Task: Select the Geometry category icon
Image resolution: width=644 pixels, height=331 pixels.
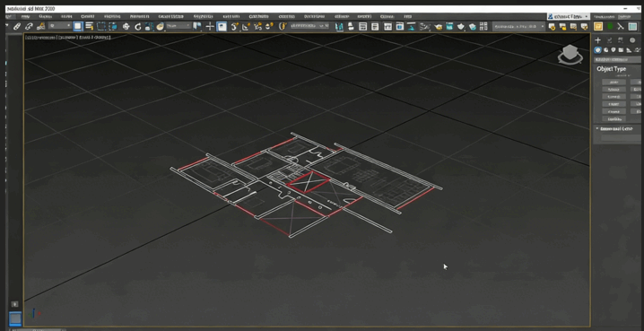Action: (598, 50)
